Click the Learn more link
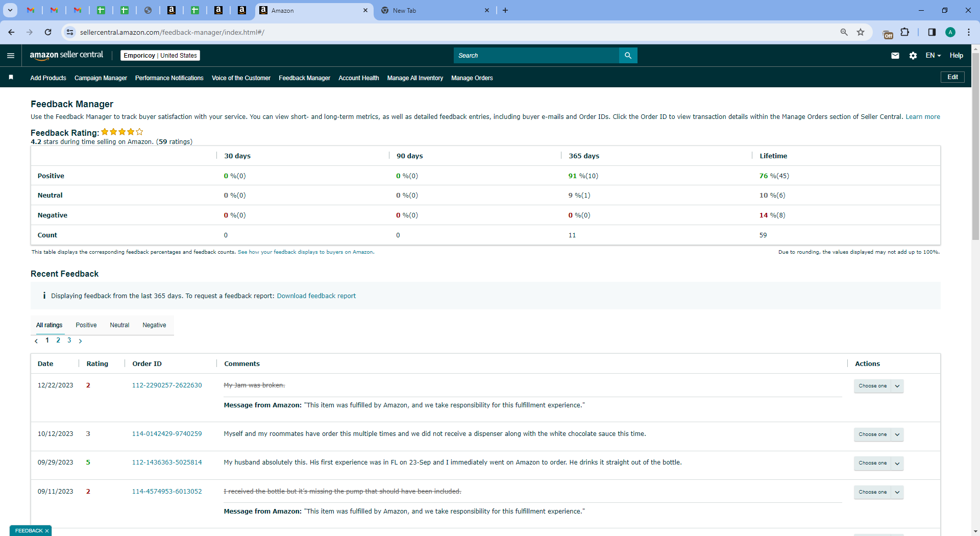The width and height of the screenshot is (980, 536). point(923,117)
